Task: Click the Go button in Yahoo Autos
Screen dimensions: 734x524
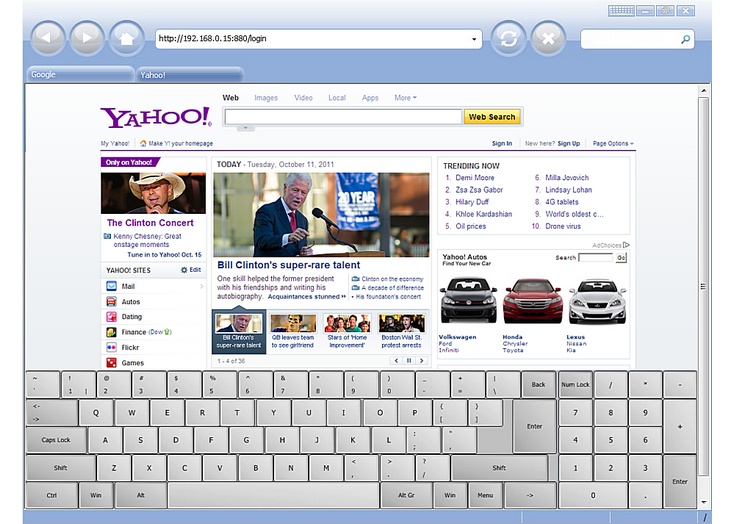Action: click(x=621, y=258)
